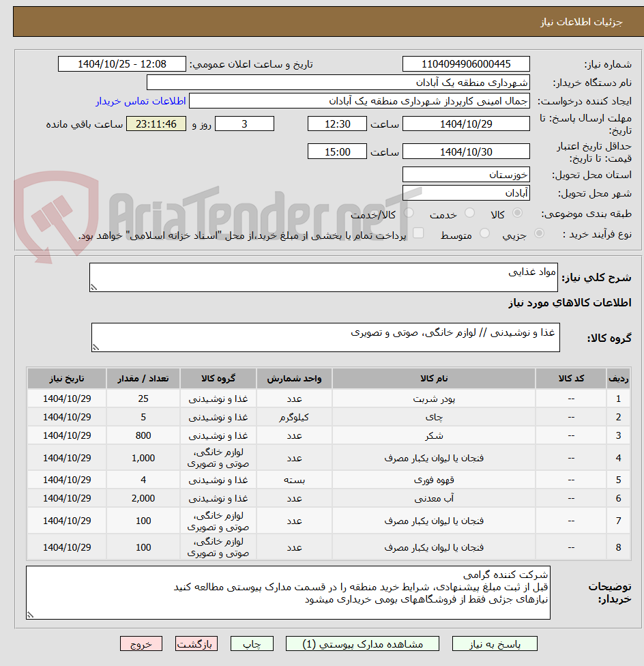
Task: Click the بسته unit cell
Action: (294, 480)
